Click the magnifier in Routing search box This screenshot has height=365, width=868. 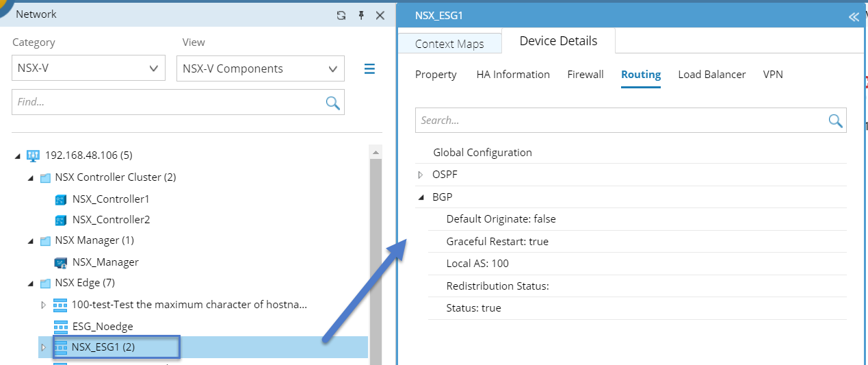pyautogui.click(x=835, y=121)
